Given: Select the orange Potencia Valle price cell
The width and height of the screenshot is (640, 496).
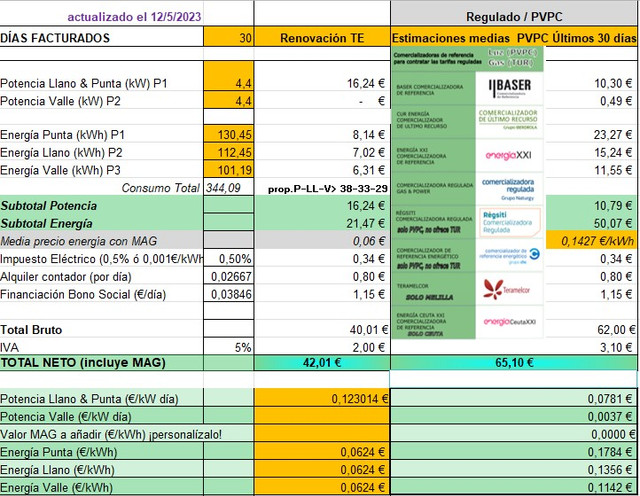Looking at the screenshot, I should point(322,416).
